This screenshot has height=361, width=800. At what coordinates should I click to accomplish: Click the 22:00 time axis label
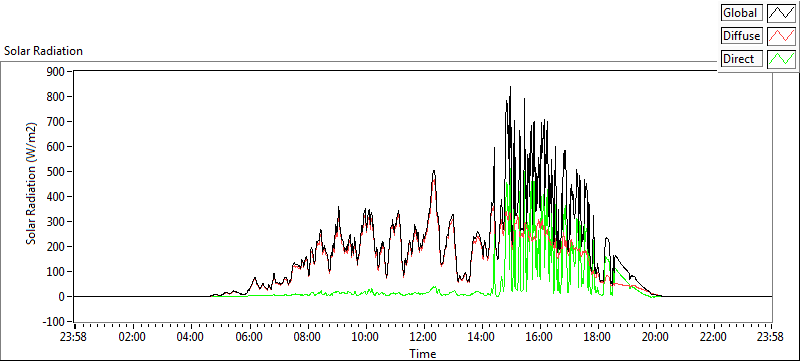[713, 337]
